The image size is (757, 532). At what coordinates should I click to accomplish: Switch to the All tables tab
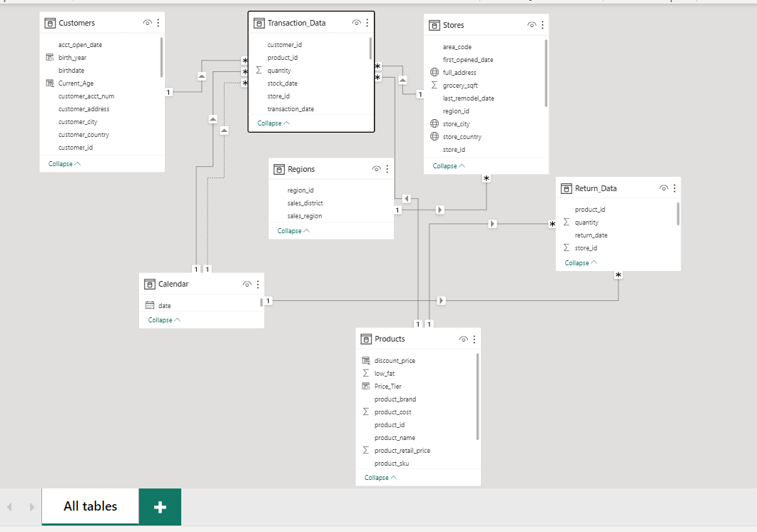[x=89, y=507]
